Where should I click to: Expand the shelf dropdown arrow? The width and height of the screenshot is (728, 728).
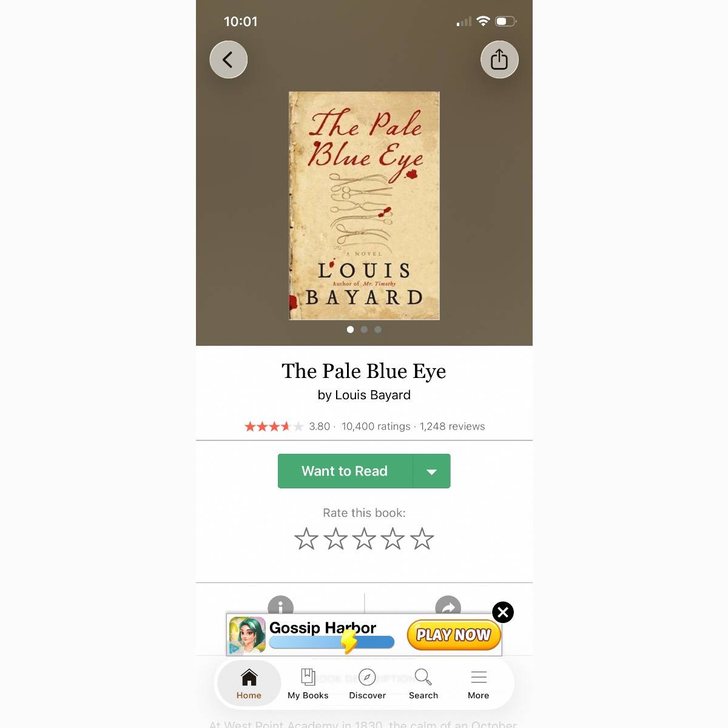point(432,471)
